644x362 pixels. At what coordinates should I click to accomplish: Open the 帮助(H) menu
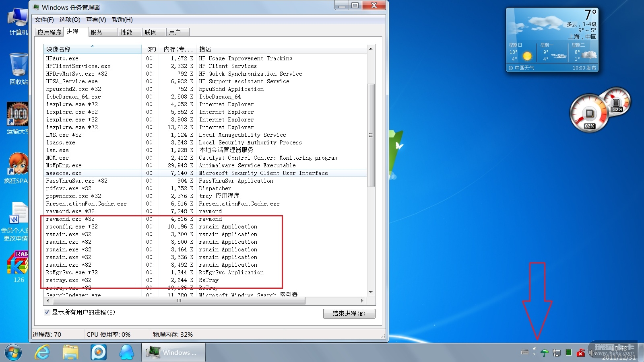coord(122,19)
